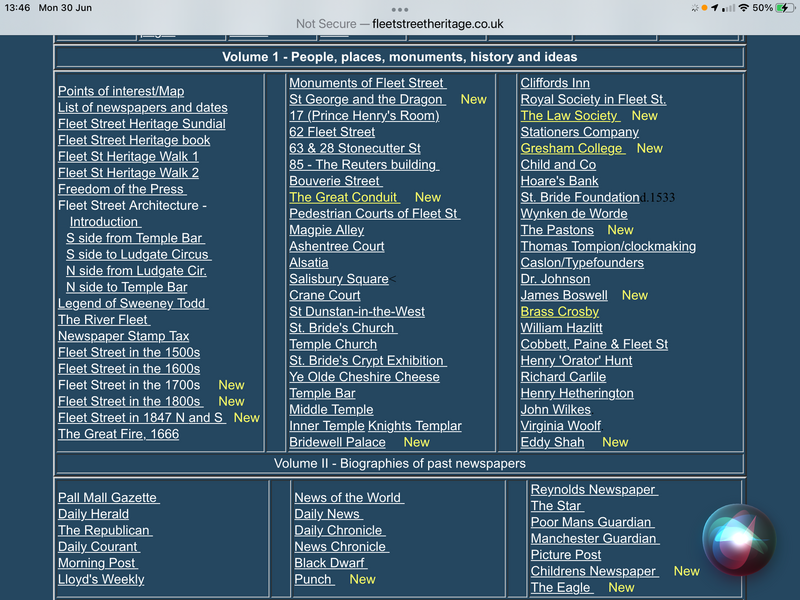
Task: Open Bridewell Palace link
Action: point(337,442)
